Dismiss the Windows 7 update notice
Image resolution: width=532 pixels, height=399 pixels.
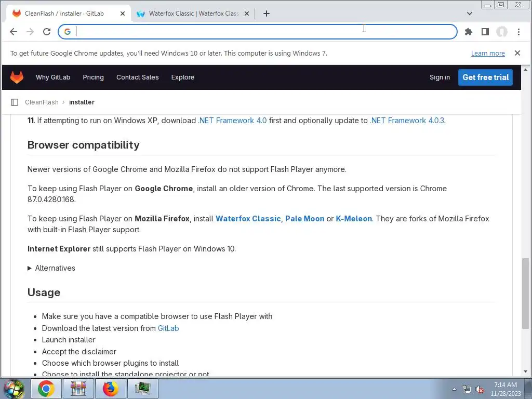pos(517,53)
